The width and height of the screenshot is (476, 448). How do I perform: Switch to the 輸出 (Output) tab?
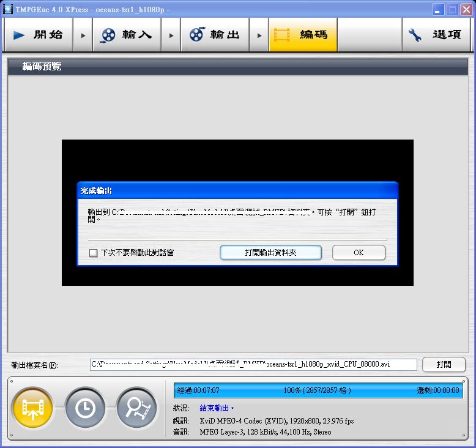pos(215,35)
